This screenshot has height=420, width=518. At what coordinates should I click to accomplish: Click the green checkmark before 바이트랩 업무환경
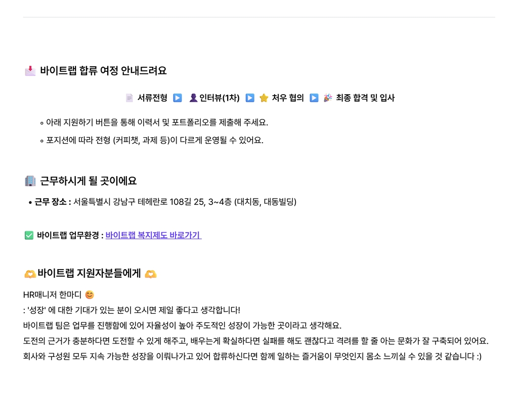[29, 235]
